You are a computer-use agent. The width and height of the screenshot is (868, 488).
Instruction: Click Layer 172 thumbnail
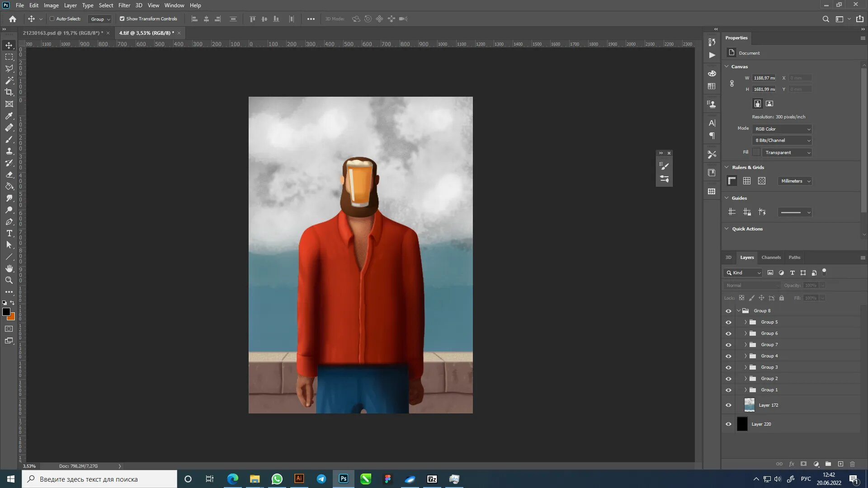(749, 405)
